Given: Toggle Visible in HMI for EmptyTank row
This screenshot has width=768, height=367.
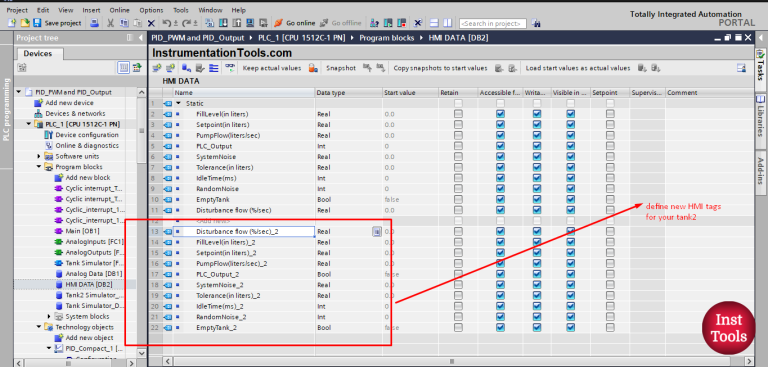Looking at the screenshot, I should (570, 199).
